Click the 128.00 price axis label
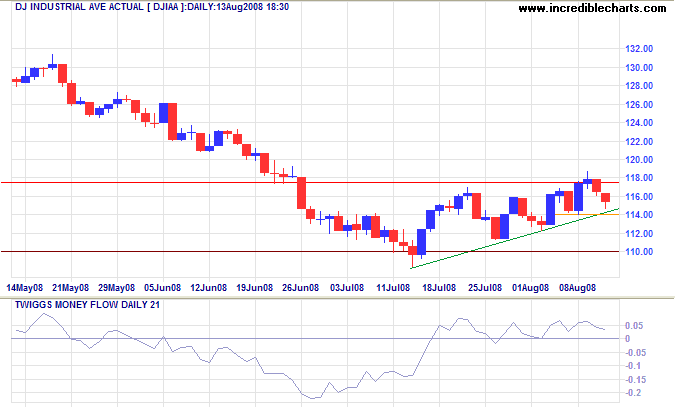The height and width of the screenshot is (410, 675). 639,86
